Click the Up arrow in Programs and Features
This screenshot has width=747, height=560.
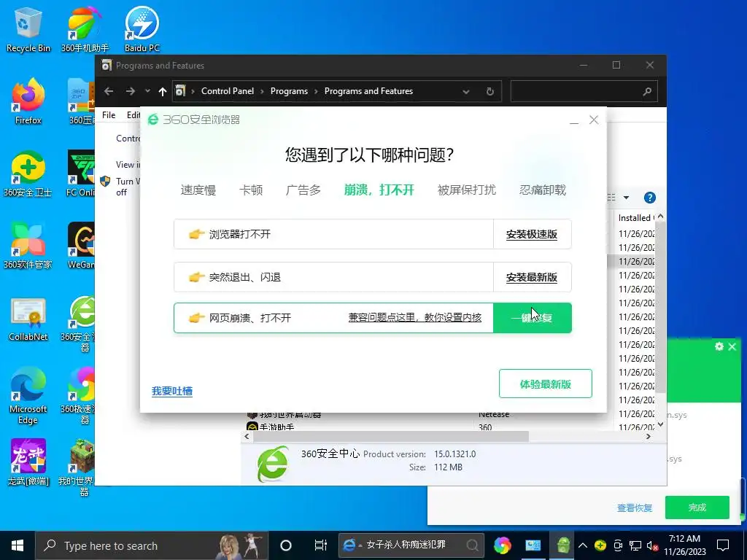163,91
